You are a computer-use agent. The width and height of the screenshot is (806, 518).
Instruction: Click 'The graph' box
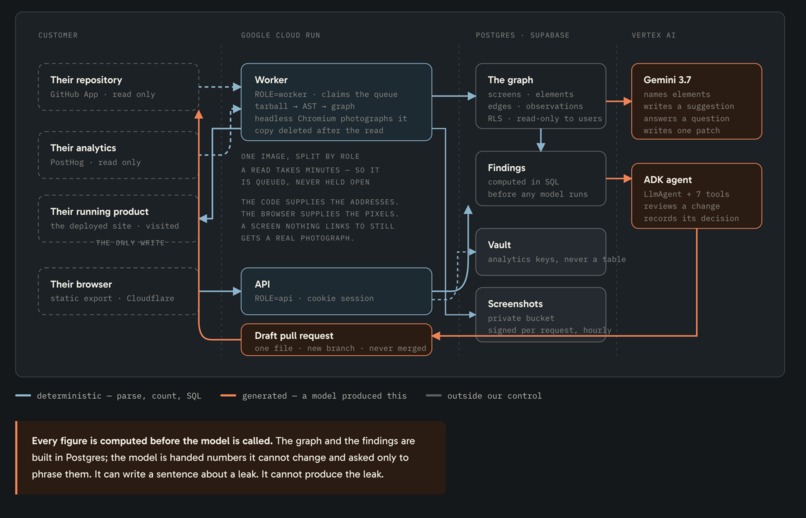[541, 96]
